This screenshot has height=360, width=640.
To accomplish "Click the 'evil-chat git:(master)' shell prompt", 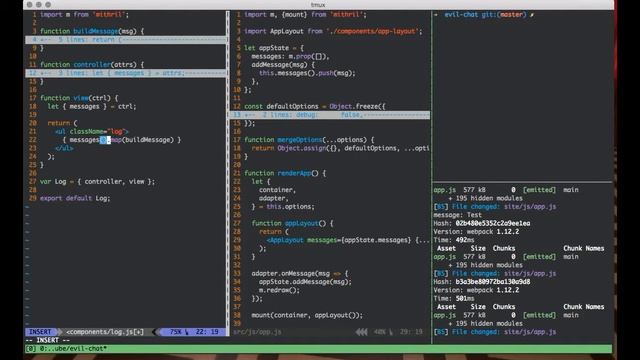I will pos(484,15).
